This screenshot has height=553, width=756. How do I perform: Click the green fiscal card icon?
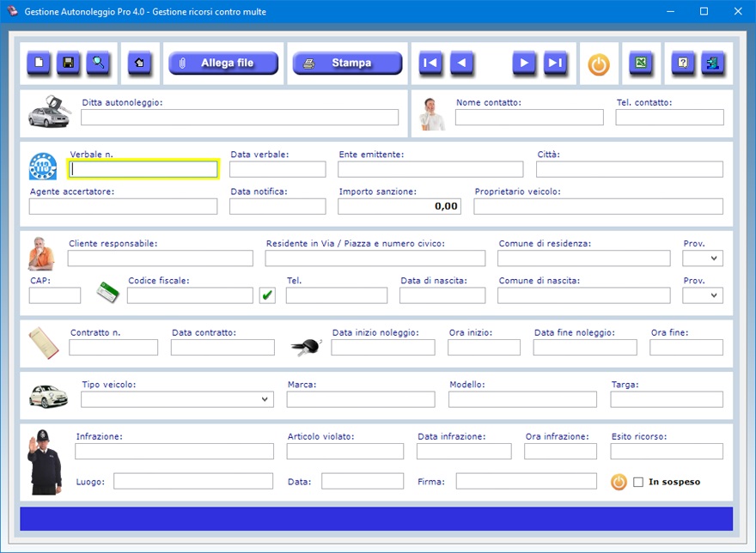pos(107,292)
